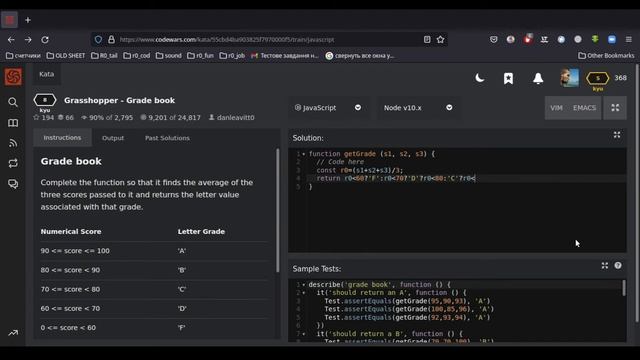Click the 5 kyu rank badge

click(x=598, y=78)
